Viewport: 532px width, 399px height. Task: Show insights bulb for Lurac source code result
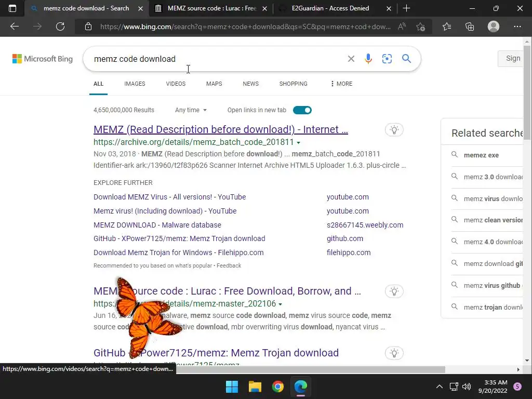pyautogui.click(x=394, y=291)
